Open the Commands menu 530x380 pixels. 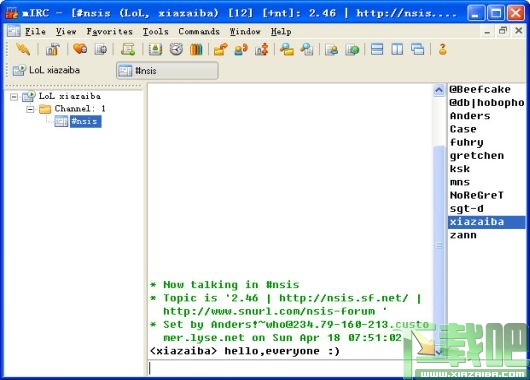pos(199,31)
